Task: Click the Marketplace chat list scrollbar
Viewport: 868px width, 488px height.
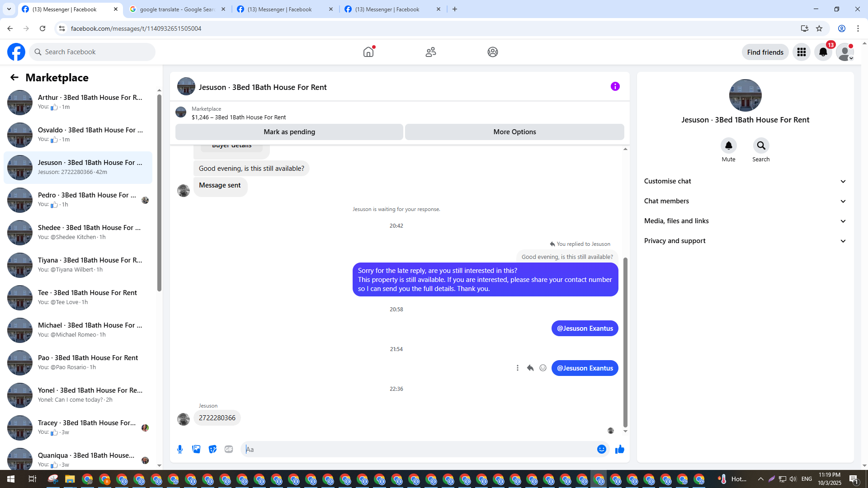Action: (x=159, y=193)
